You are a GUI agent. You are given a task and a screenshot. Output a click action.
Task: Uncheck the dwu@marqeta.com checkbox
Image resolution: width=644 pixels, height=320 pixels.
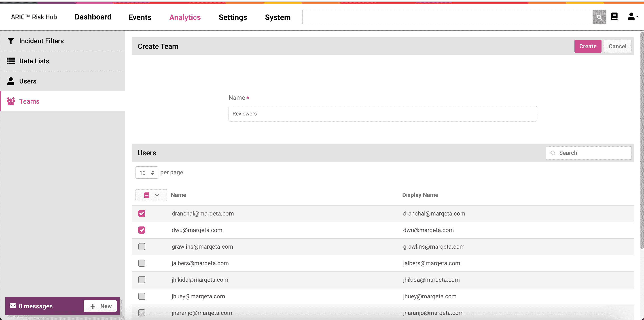point(142,230)
